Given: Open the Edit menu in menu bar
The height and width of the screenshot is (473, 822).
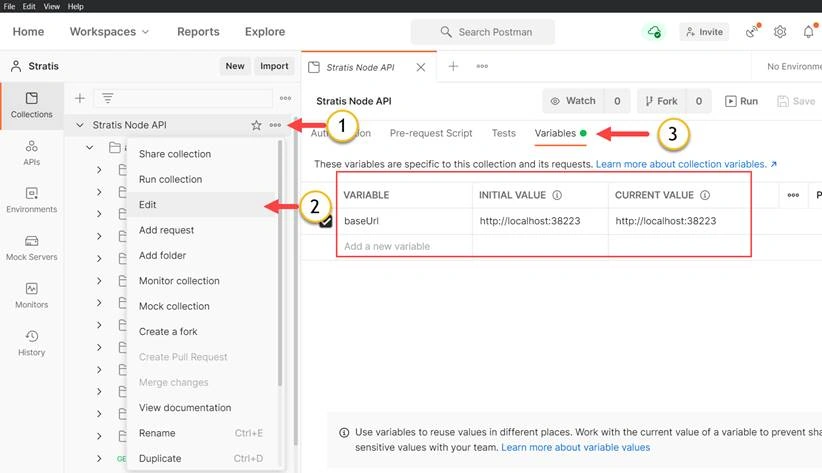Looking at the screenshot, I should point(29,6).
